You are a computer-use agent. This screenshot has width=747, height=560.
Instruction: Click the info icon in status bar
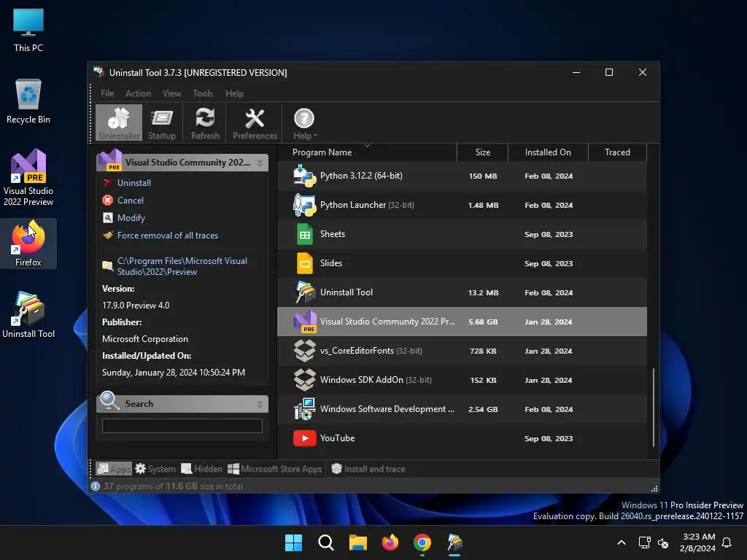96,486
